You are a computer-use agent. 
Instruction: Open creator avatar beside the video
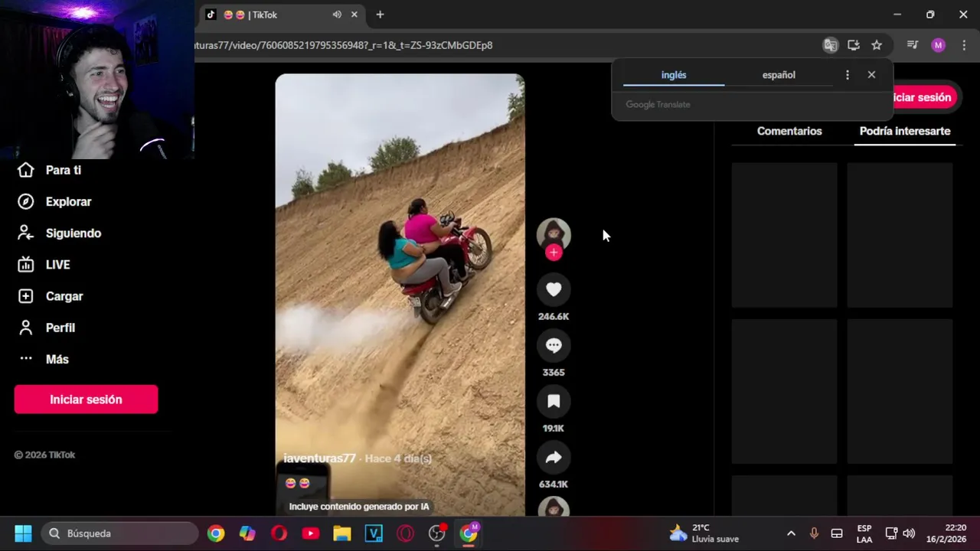pos(554,234)
